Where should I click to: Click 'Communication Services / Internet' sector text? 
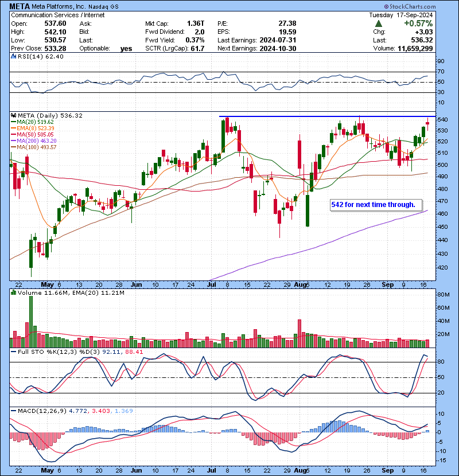[58, 15]
